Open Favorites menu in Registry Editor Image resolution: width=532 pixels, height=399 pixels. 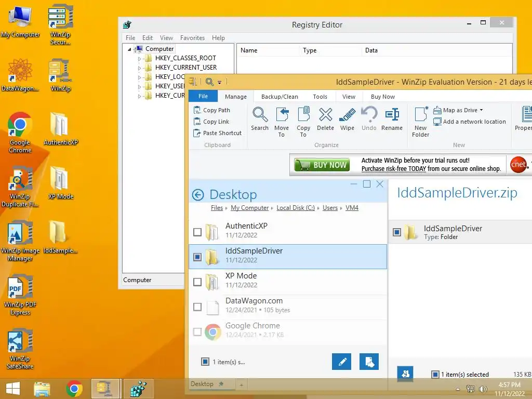click(x=192, y=37)
